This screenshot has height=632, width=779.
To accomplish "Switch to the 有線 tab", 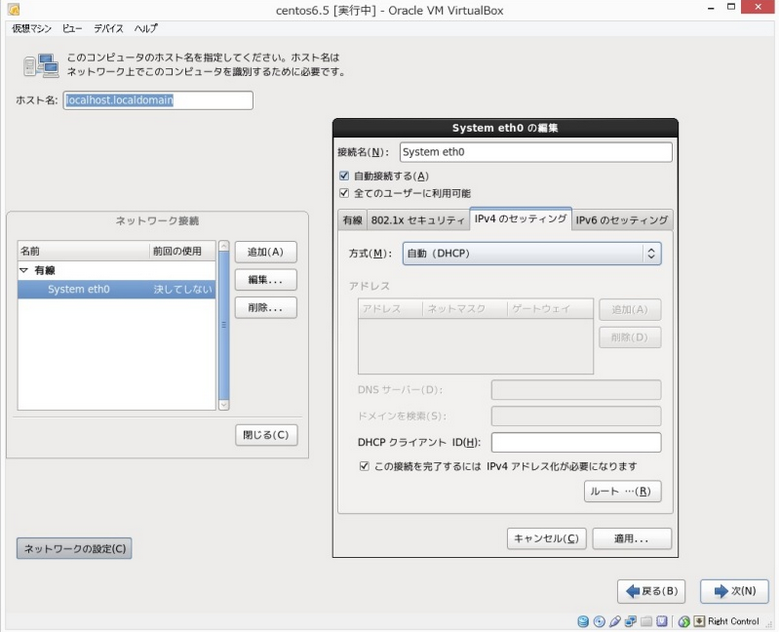I will [x=352, y=220].
